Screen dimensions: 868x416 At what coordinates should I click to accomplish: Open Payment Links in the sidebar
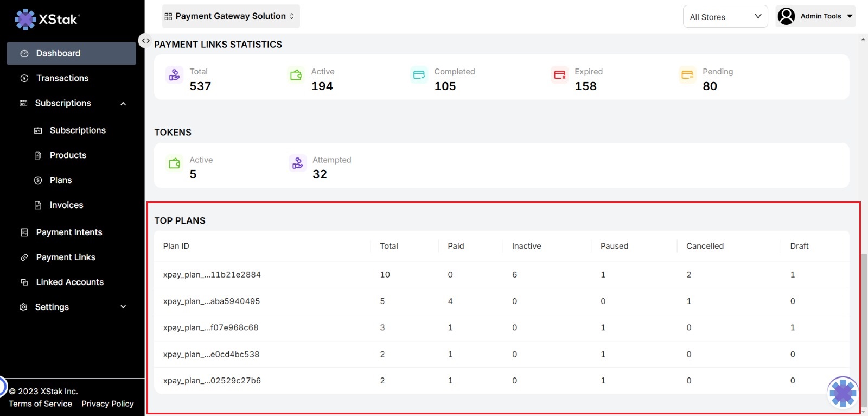coord(65,257)
